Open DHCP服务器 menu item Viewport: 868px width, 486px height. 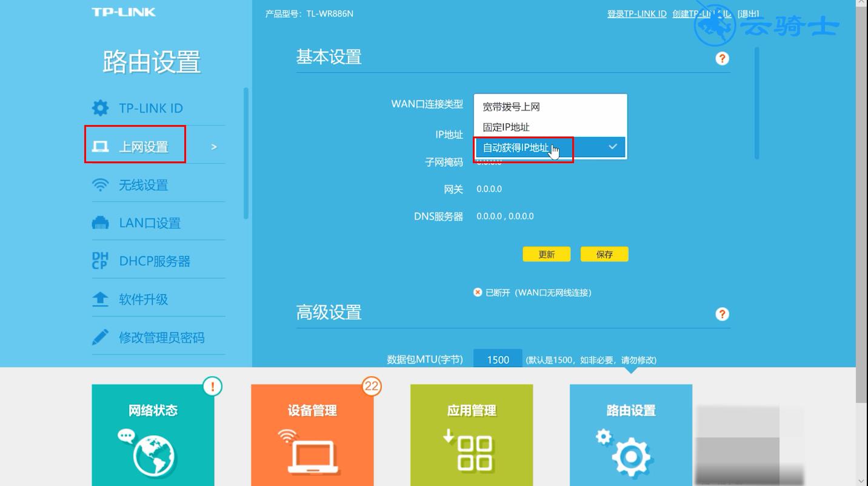tap(158, 261)
